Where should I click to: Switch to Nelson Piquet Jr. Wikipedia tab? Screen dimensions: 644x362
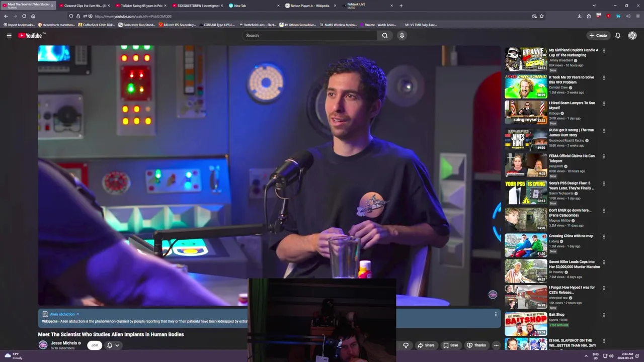[311, 6]
